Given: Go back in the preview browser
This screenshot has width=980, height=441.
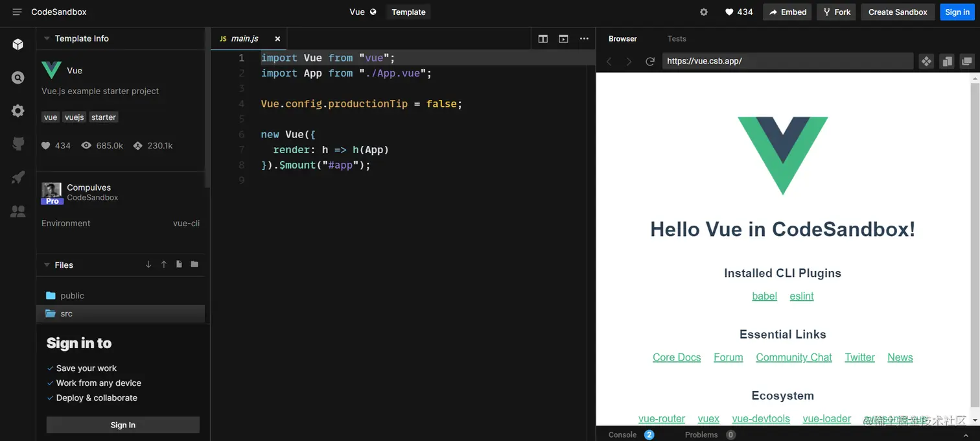Looking at the screenshot, I should point(609,61).
